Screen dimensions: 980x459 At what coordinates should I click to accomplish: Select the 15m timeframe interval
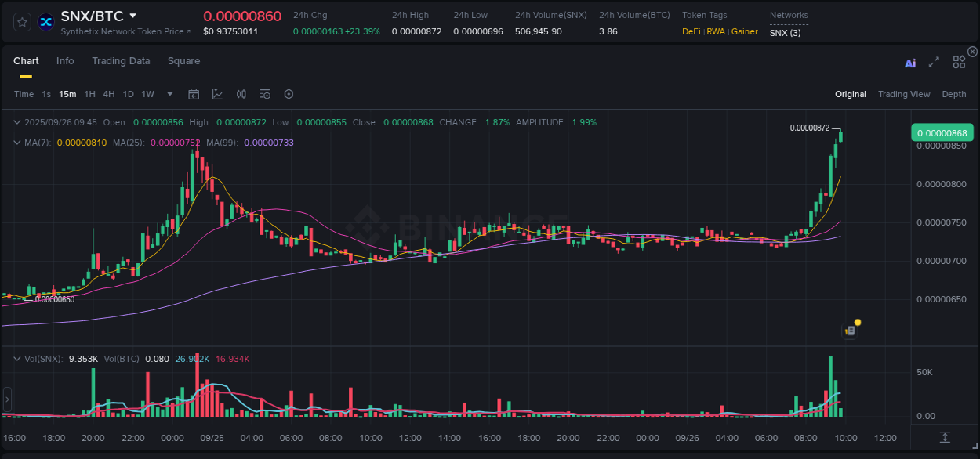click(x=67, y=94)
